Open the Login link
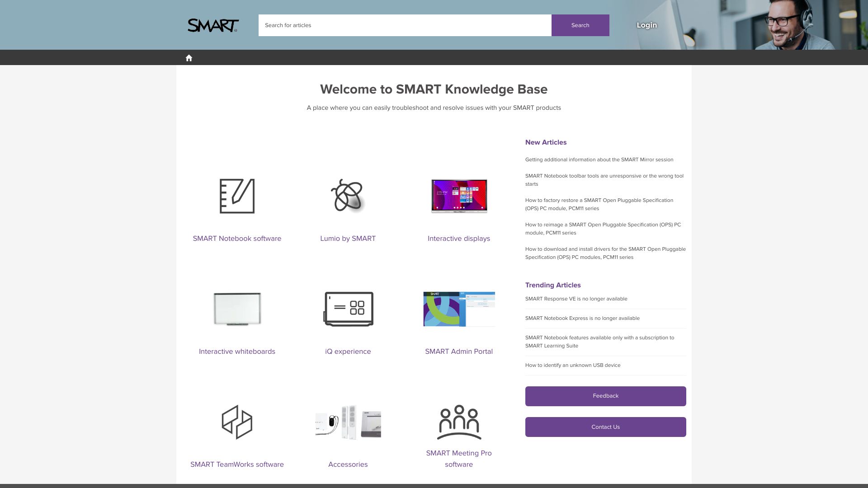The image size is (868, 488). pos(646,25)
